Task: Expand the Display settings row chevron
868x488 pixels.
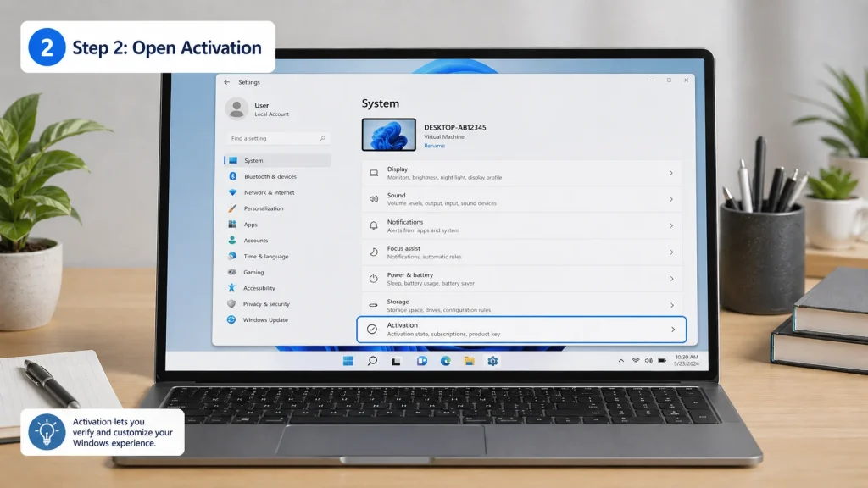Action: point(671,173)
